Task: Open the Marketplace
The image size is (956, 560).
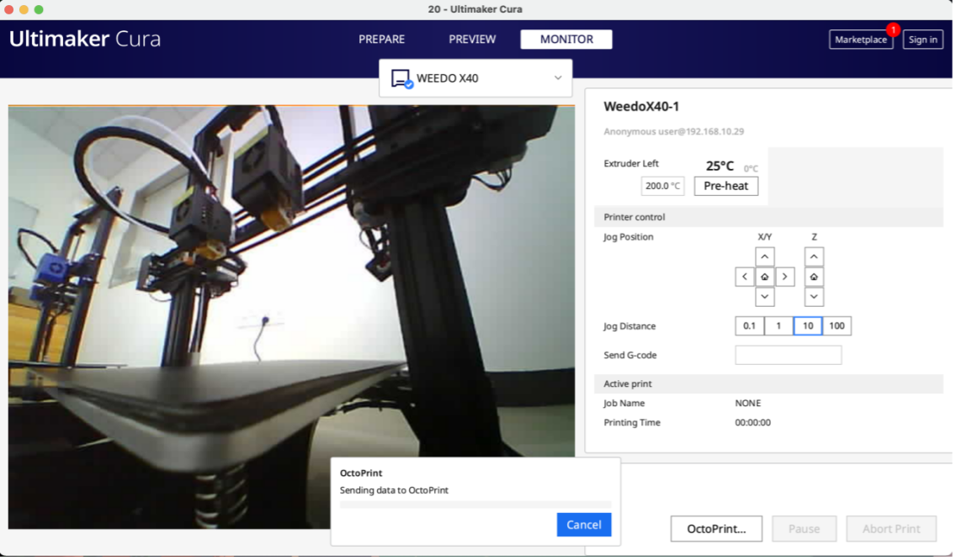Action: point(860,40)
